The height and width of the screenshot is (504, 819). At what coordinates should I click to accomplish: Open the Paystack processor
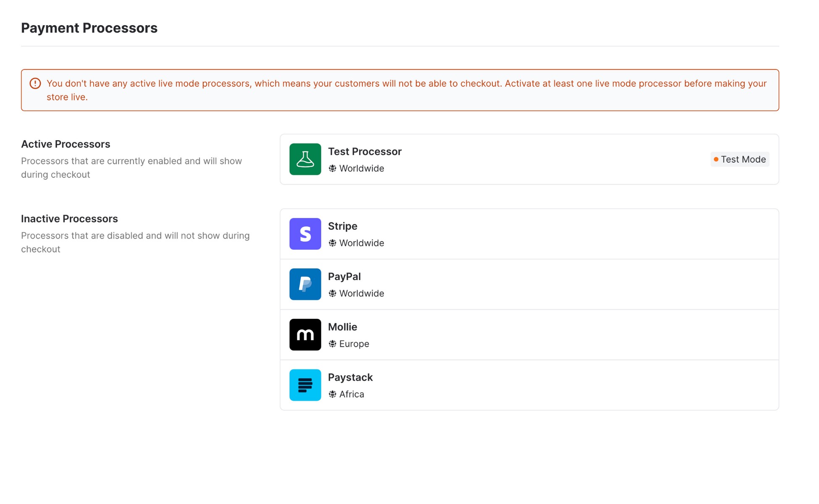coord(529,385)
